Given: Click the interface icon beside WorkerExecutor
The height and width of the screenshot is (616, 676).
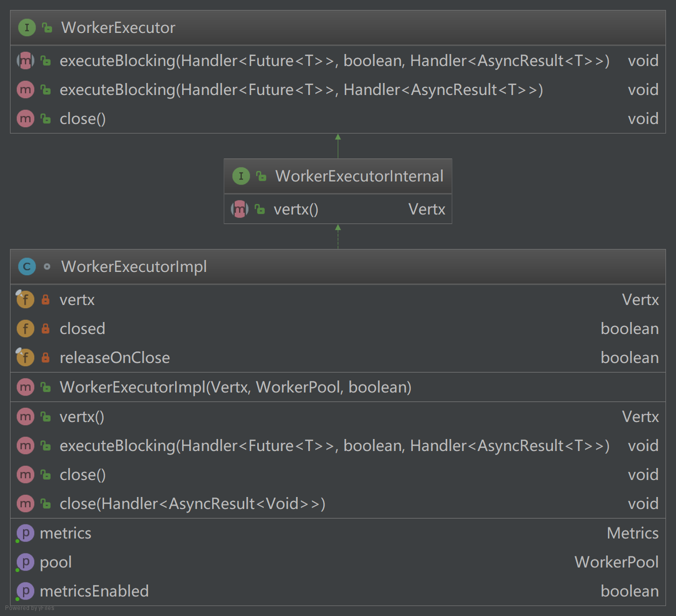Looking at the screenshot, I should click(27, 27).
